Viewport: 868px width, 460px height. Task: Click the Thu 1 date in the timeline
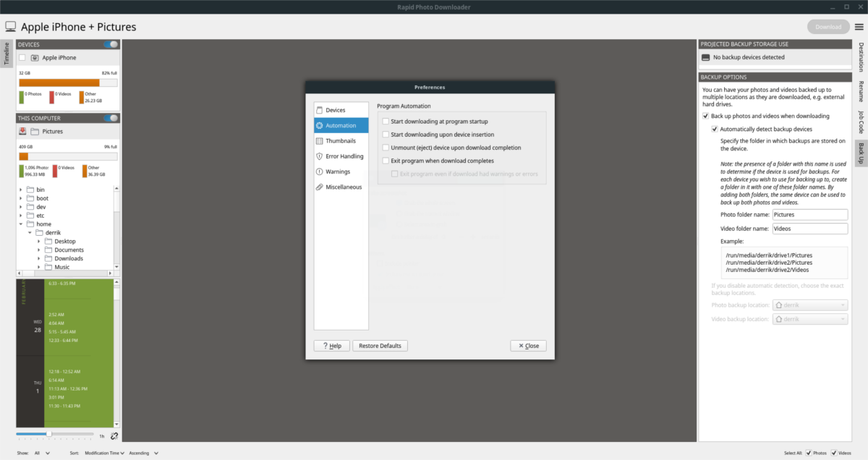pos(37,388)
